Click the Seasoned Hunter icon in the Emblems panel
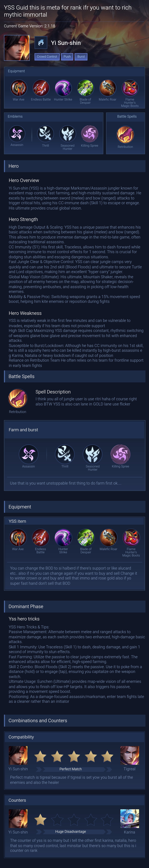The width and height of the screenshot is (149, 868). 67,134
